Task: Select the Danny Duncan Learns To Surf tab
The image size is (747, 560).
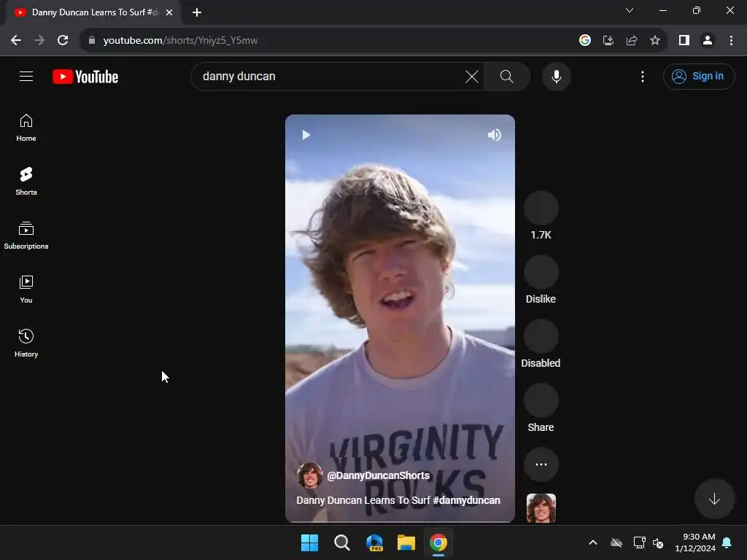Action: click(x=93, y=12)
